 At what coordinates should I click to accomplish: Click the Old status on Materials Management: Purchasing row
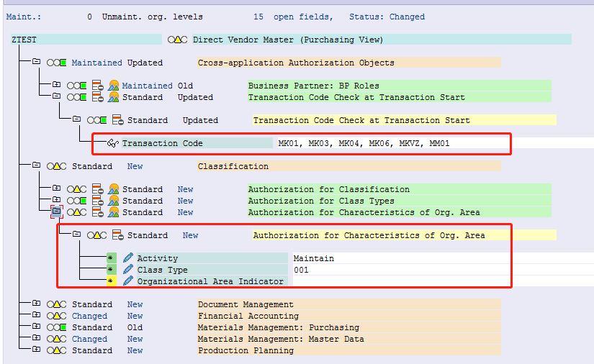coord(135,328)
